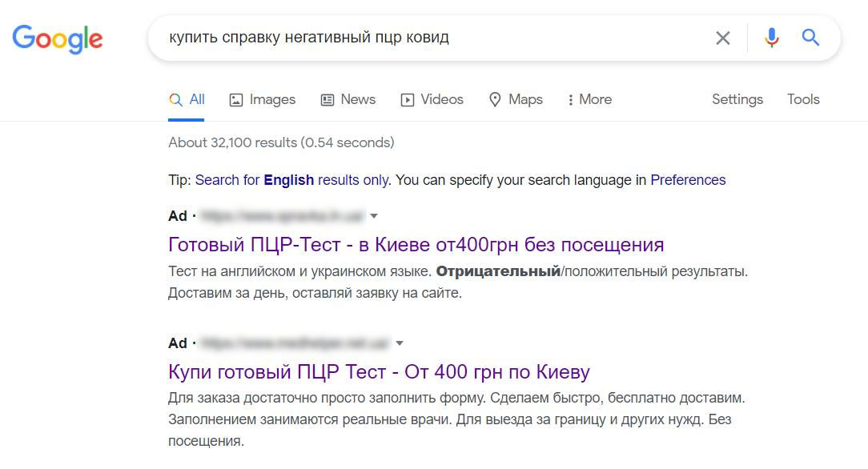Screen dimensions: 868x469
Task: Start voice search with microphone icon
Action: tap(771, 38)
